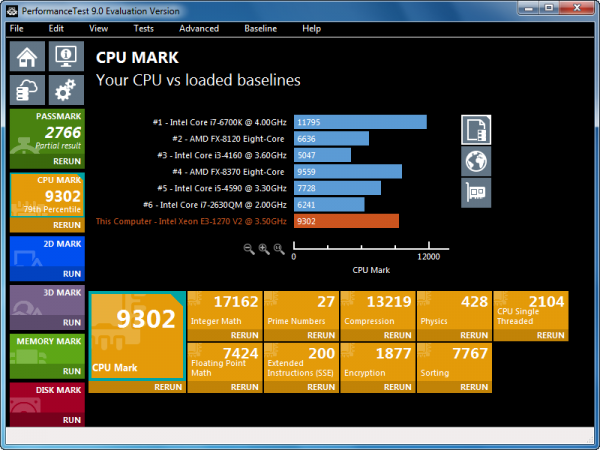Rerun the Integer Math test
Viewport: 600px width, 450px height.
coord(245,336)
